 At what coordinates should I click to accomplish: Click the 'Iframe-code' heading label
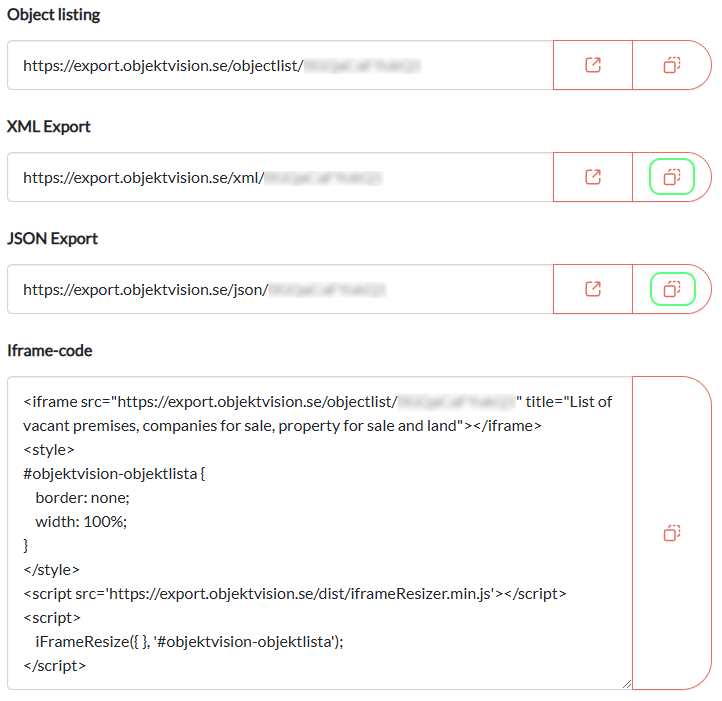tap(49, 351)
